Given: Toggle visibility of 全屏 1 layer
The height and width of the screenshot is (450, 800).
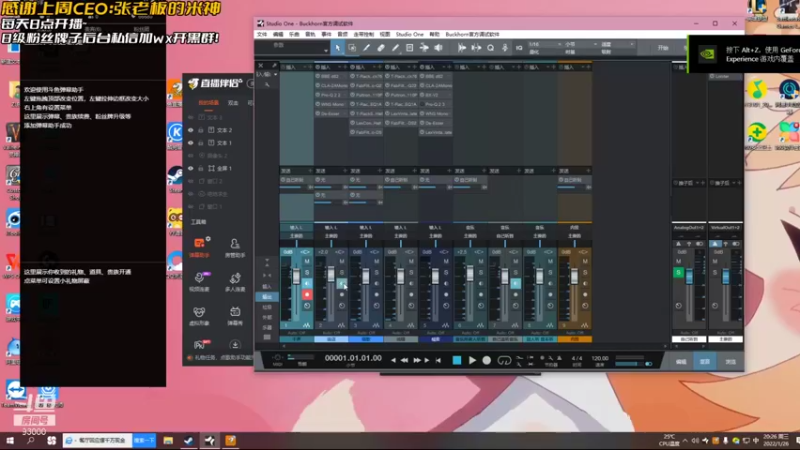Looking at the screenshot, I should (x=191, y=168).
